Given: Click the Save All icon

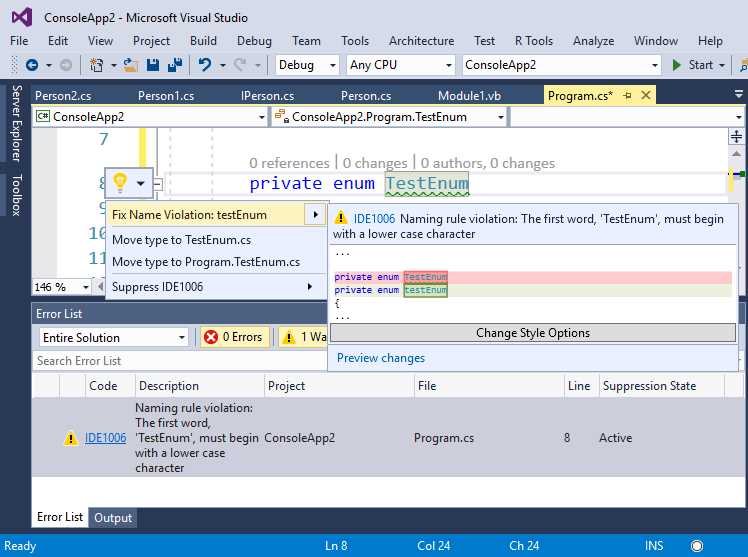Looking at the screenshot, I should tap(175, 65).
